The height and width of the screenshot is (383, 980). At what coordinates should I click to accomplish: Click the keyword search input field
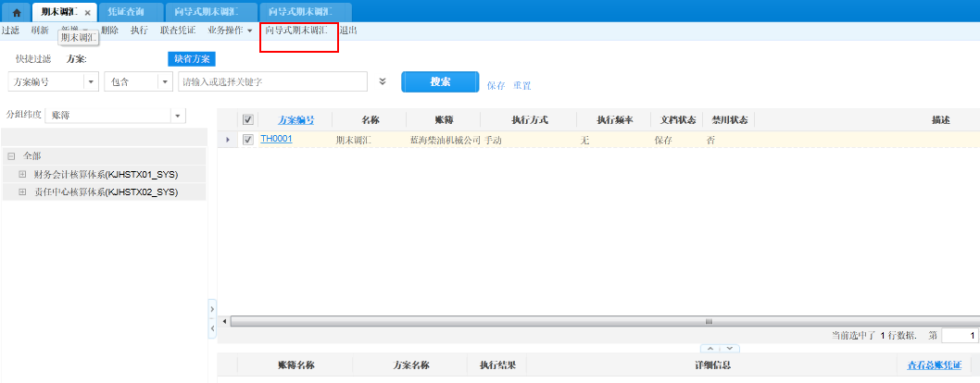click(272, 81)
